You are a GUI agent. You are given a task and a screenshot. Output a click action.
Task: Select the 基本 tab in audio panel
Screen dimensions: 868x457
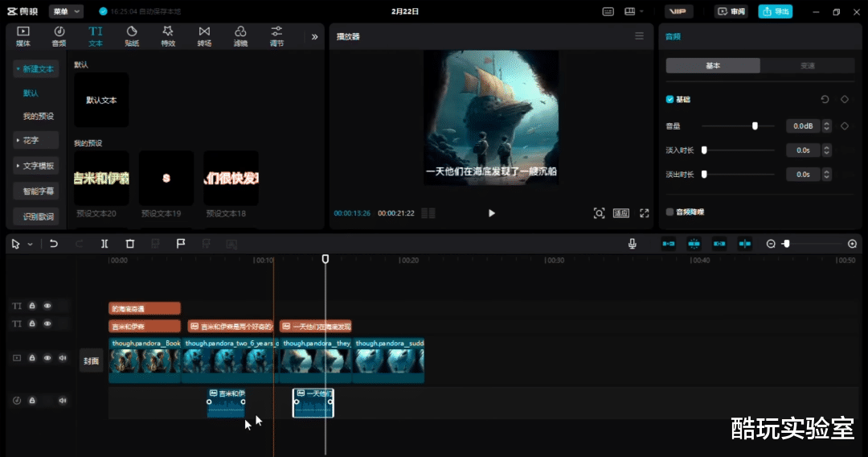point(713,65)
